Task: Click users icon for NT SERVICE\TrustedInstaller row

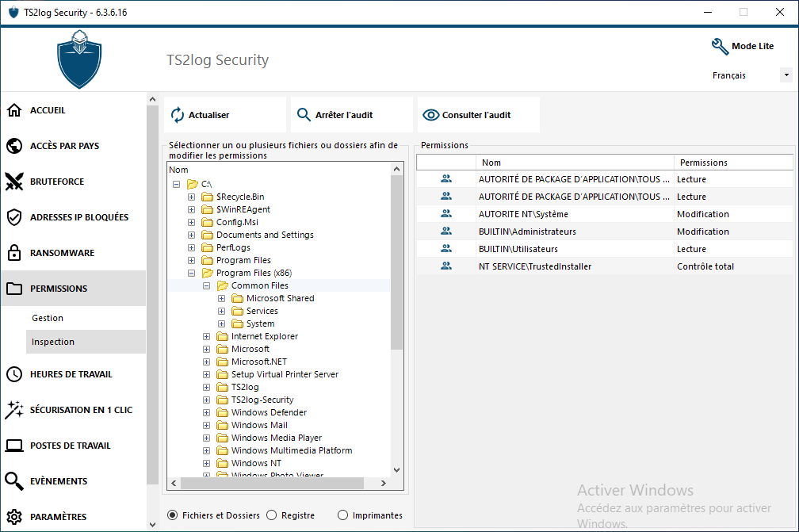Action: 446,266
